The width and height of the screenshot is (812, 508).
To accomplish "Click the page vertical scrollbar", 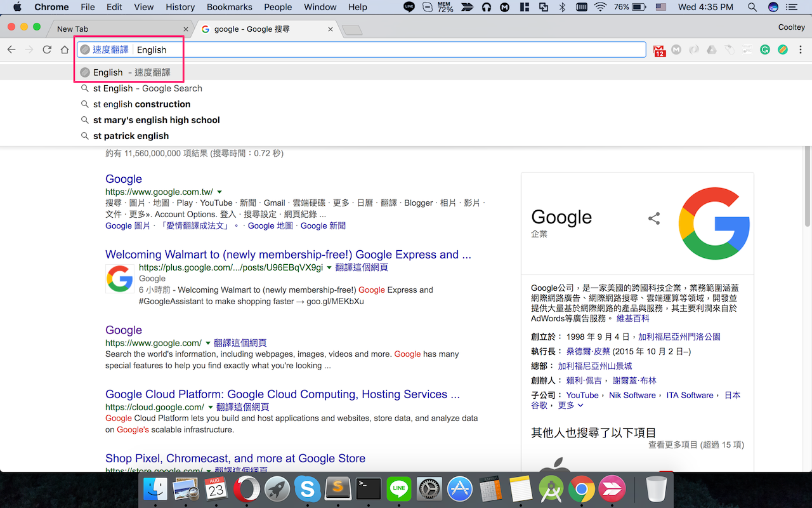I will [x=808, y=187].
